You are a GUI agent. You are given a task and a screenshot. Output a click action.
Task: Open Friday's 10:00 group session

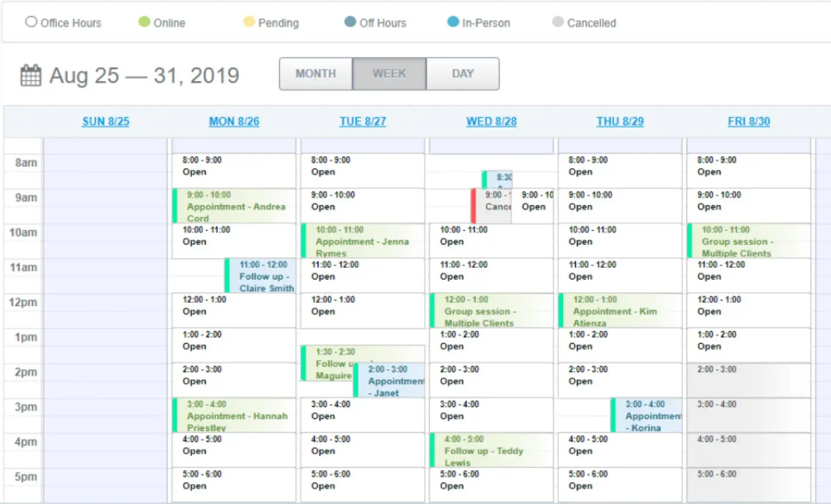coord(749,241)
